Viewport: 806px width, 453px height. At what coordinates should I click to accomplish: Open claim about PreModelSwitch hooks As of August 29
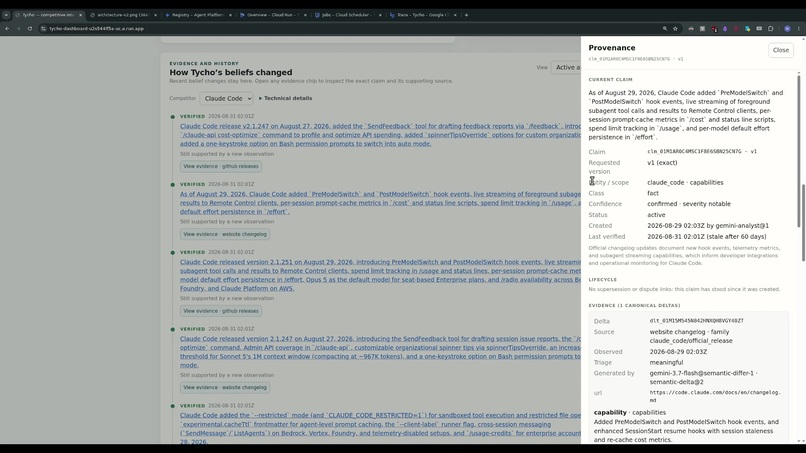(x=380, y=203)
